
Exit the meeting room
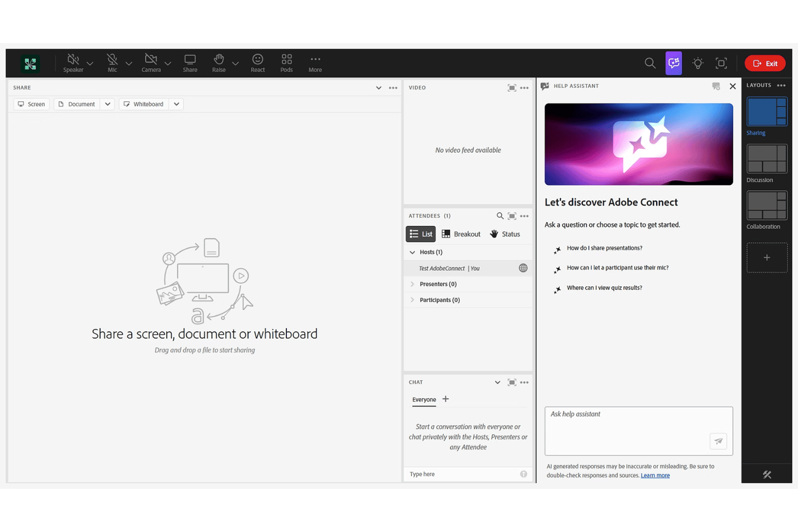click(x=765, y=63)
